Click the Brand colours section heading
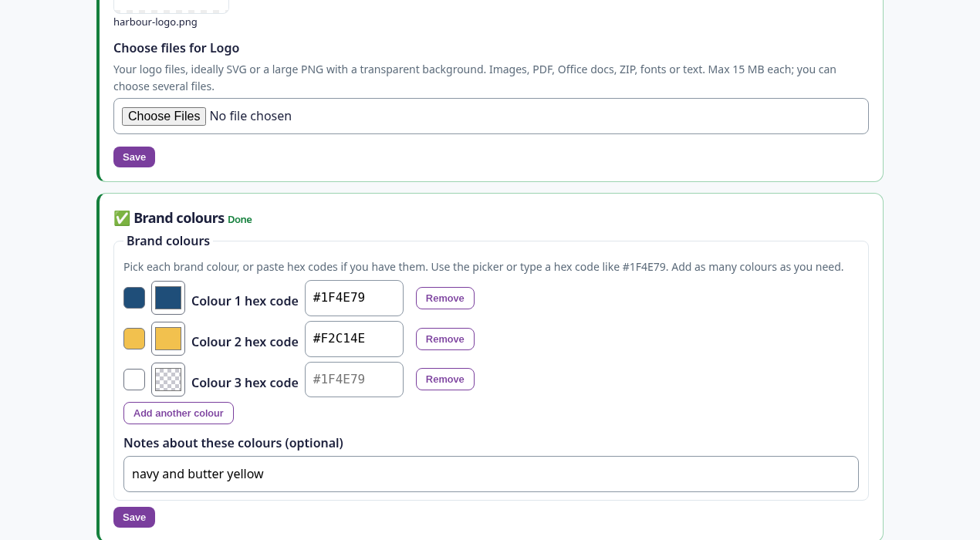980x540 pixels. (179, 218)
